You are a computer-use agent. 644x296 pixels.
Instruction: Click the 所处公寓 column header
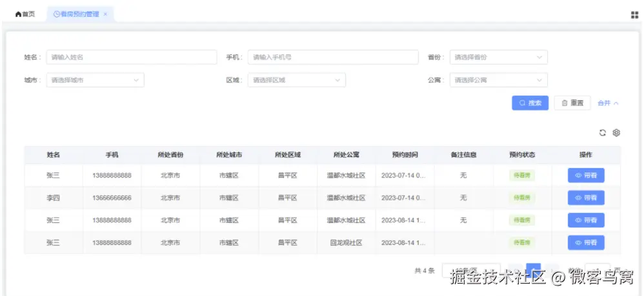(x=347, y=155)
